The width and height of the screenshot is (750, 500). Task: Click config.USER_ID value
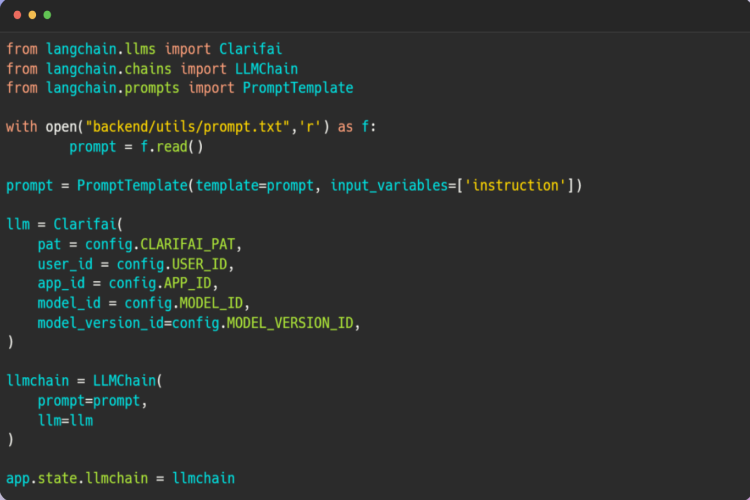click(172, 264)
